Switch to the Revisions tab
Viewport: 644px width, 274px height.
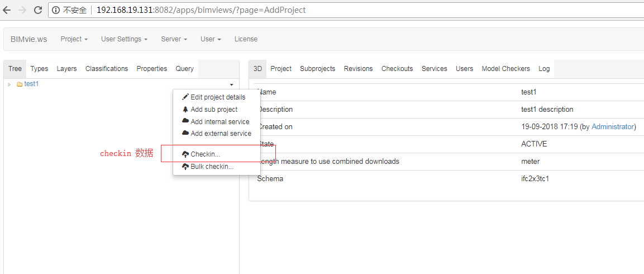tap(358, 69)
